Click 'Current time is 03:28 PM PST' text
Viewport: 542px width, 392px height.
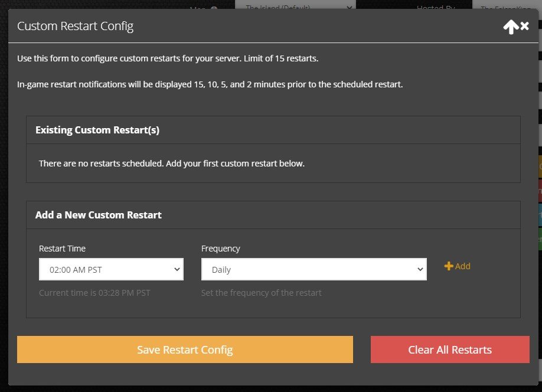click(x=94, y=293)
